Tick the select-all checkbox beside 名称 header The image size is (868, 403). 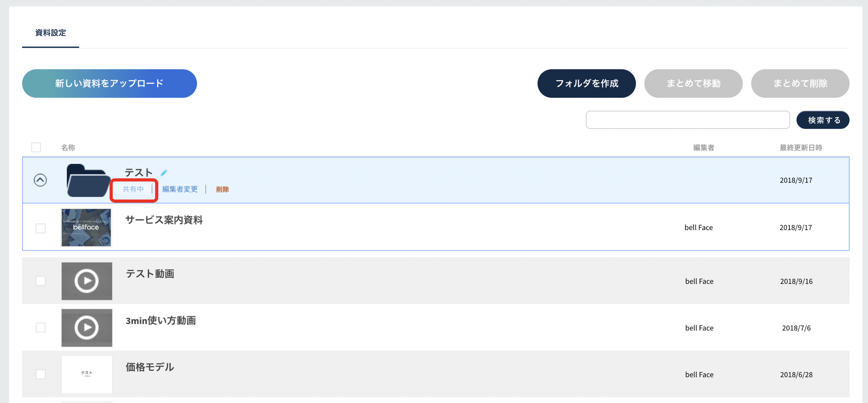tap(36, 147)
